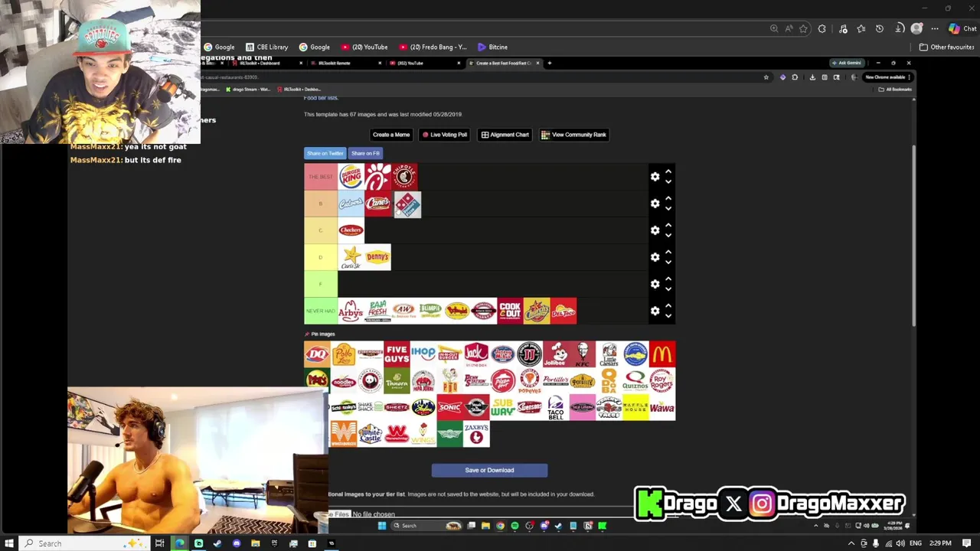
Task: Click the Save or Download button
Action: (x=489, y=470)
